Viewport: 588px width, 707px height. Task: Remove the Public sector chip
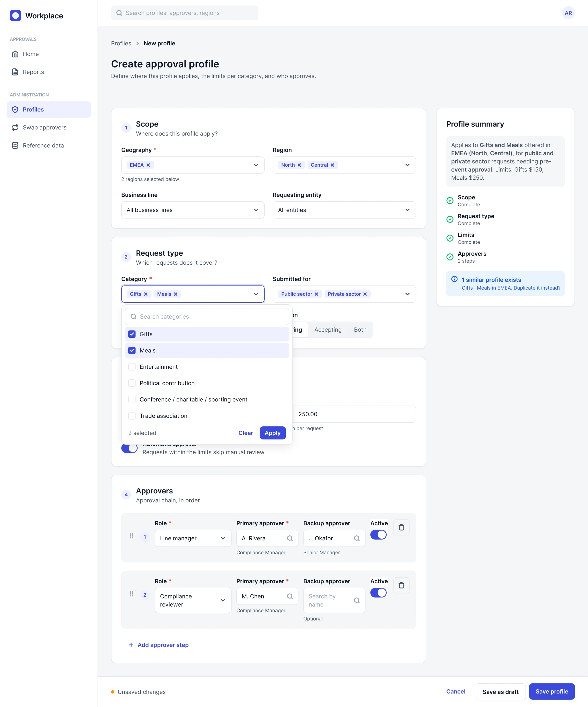pyautogui.click(x=316, y=294)
